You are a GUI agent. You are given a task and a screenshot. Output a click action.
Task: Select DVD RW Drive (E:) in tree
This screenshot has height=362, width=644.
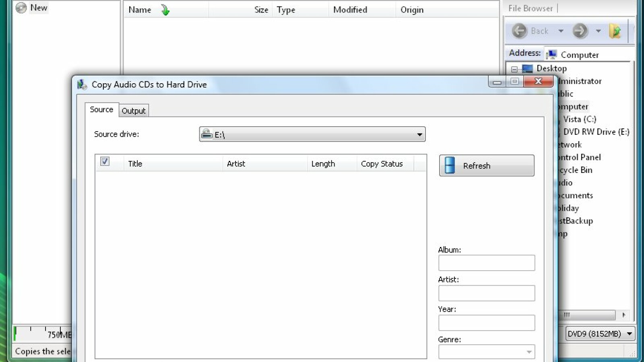click(596, 132)
